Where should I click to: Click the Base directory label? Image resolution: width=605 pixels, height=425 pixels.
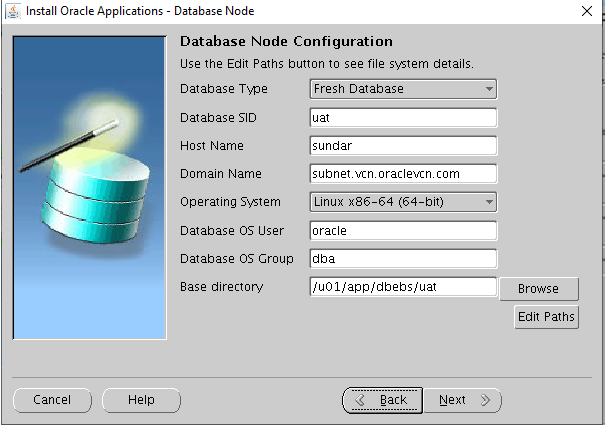click(x=221, y=287)
